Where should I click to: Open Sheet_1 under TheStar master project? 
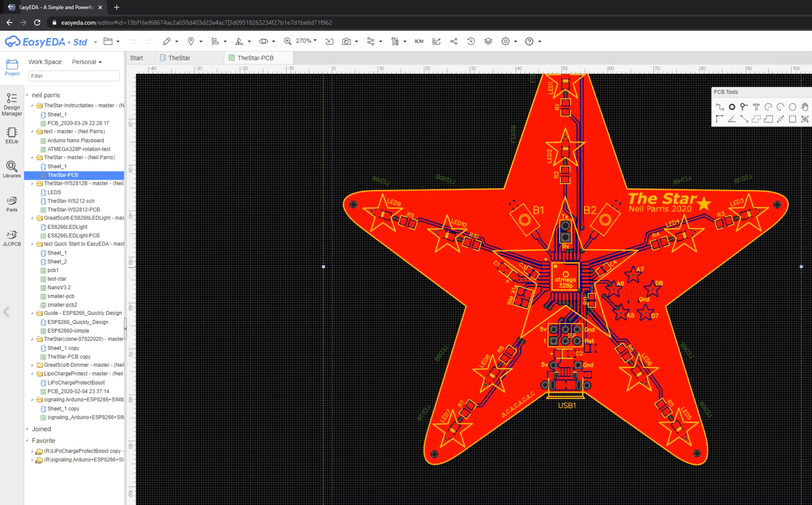pyautogui.click(x=56, y=166)
